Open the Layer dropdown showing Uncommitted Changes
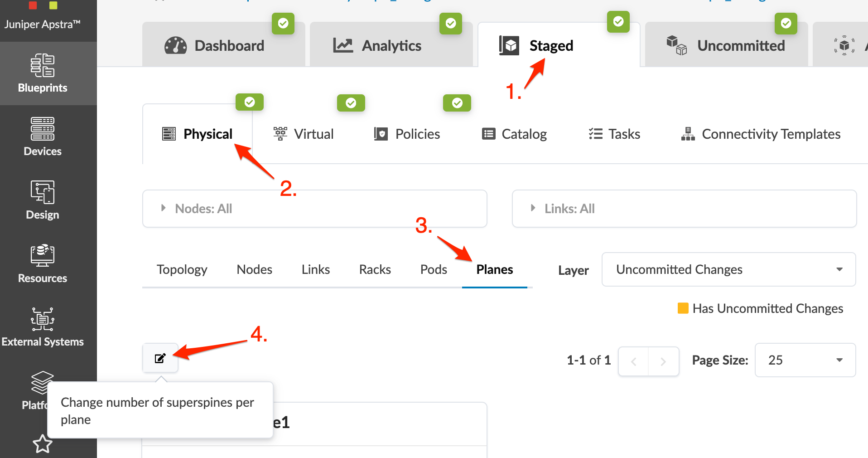 [x=728, y=270]
